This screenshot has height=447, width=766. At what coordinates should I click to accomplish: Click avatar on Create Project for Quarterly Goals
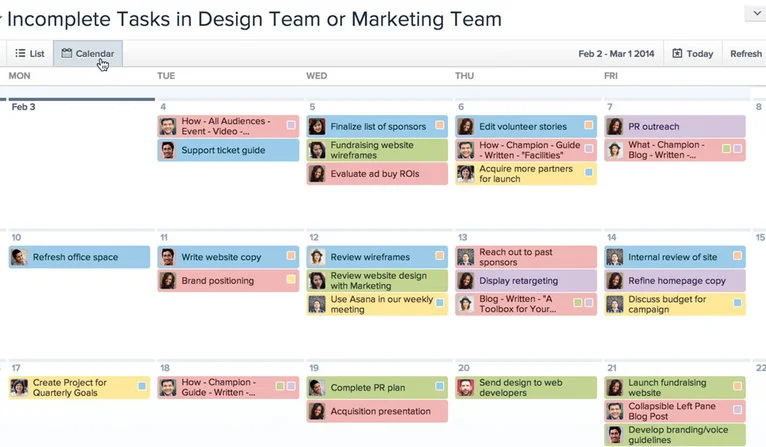pos(19,387)
